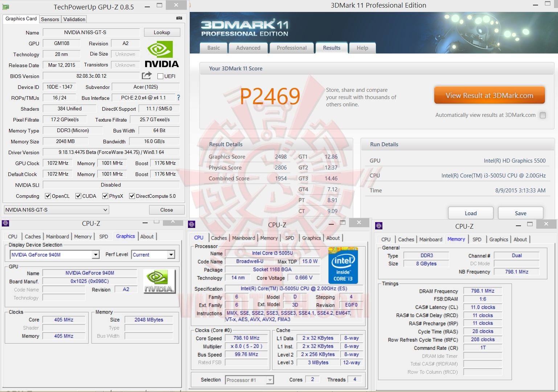Open the Basic tab in 3DMark 11
The height and width of the screenshot is (392, 558).
[x=214, y=48]
